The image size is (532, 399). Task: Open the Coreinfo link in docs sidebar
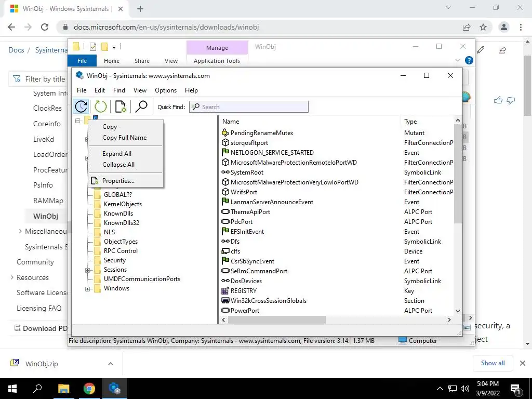pos(47,124)
